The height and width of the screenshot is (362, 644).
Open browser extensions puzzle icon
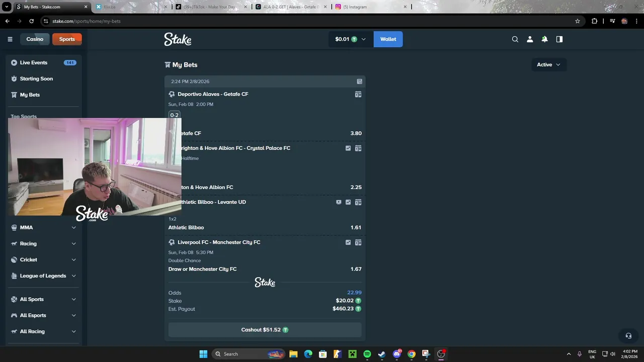tap(595, 21)
